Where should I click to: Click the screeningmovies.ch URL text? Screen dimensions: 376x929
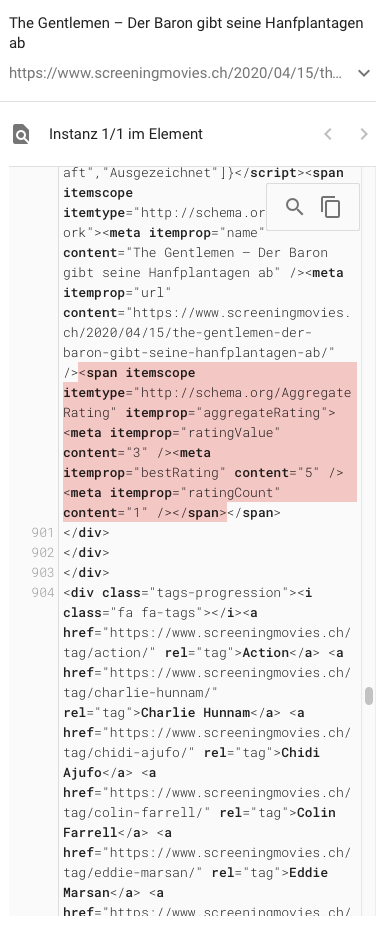click(x=176, y=73)
